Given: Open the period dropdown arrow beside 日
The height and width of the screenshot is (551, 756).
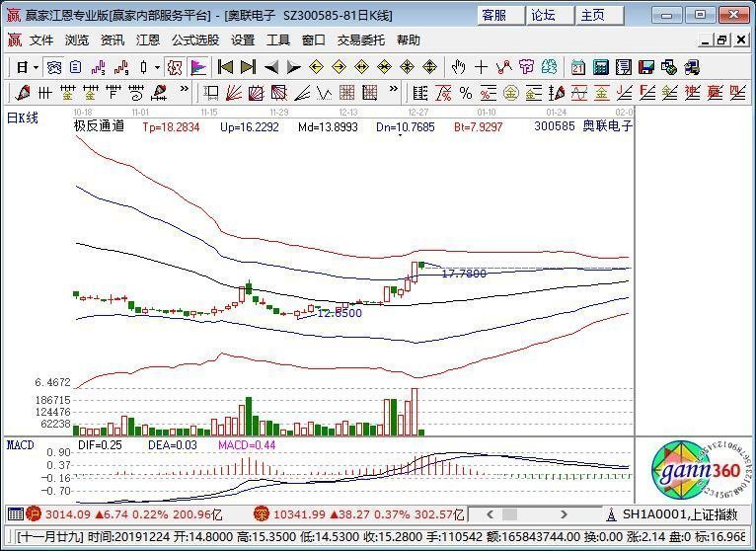Looking at the screenshot, I should click(37, 67).
